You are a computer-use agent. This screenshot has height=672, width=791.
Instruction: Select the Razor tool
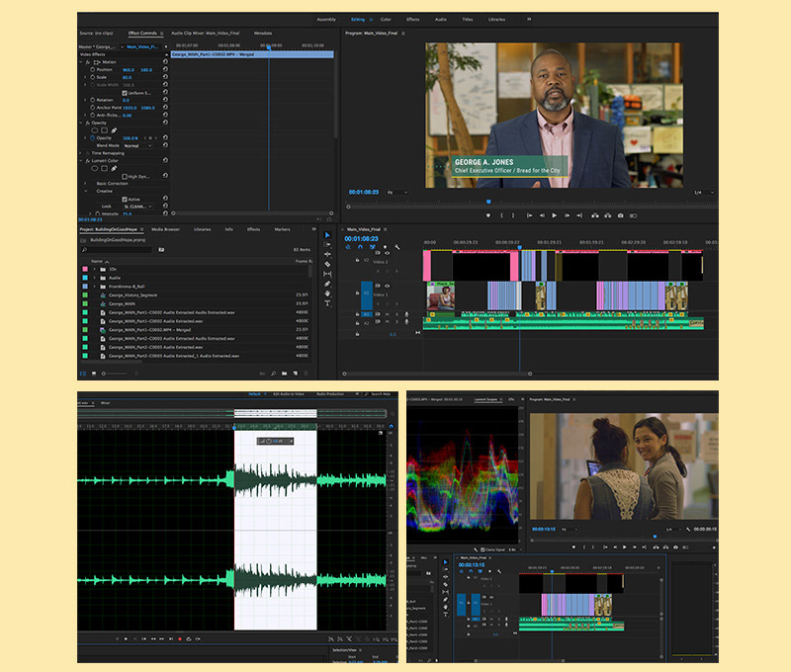[327, 264]
